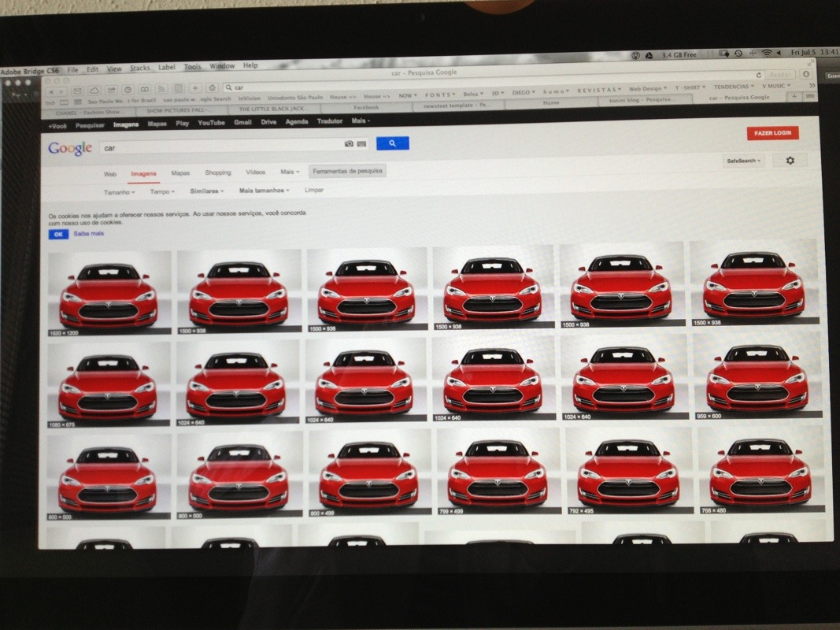This screenshot has width=840, height=630.
Task: Open the on-screen keyboard icon in search box
Action: click(361, 143)
